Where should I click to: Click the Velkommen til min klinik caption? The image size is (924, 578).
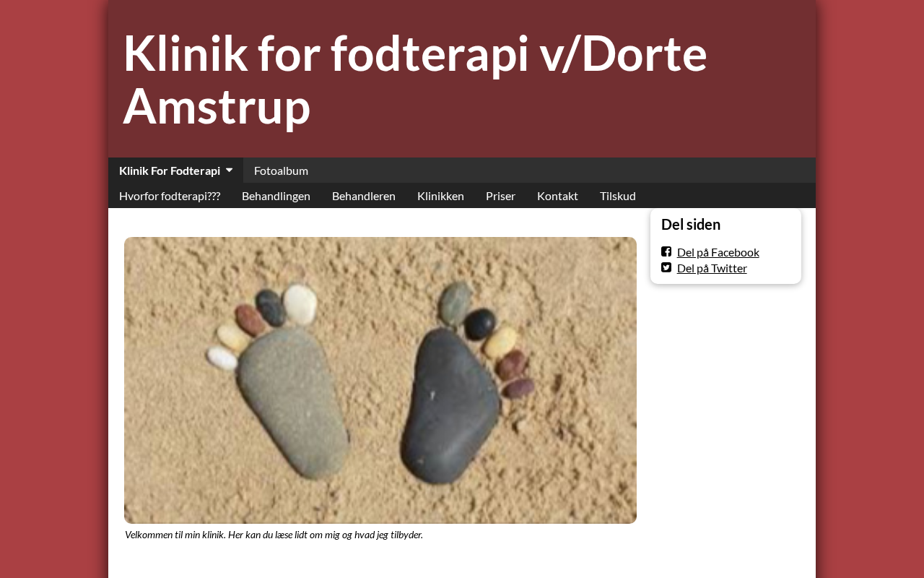(x=274, y=535)
